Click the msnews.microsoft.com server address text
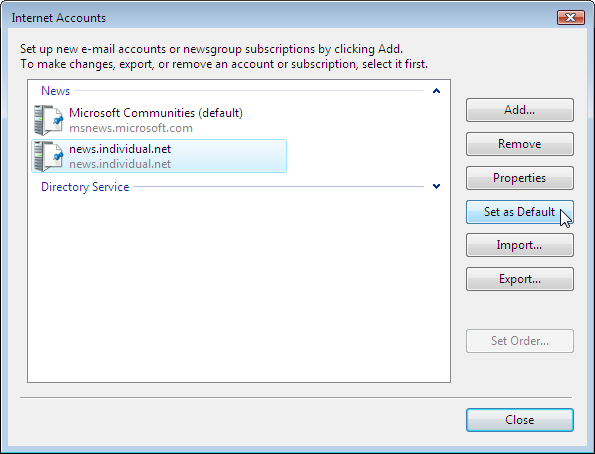The height and width of the screenshot is (454, 595). click(131, 128)
